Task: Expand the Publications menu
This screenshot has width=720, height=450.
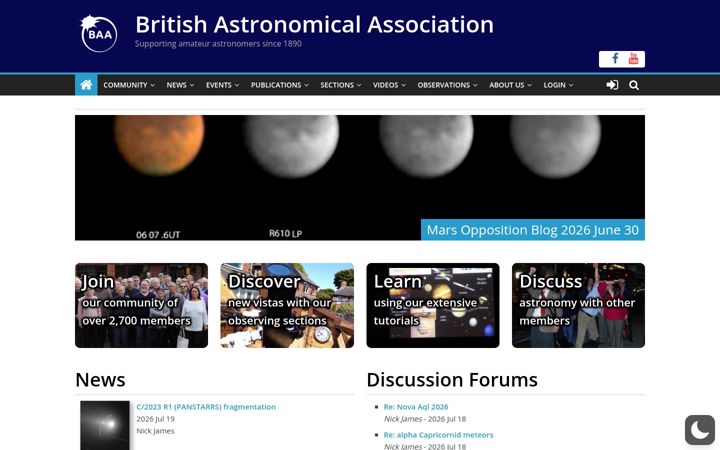Action: pos(280,85)
